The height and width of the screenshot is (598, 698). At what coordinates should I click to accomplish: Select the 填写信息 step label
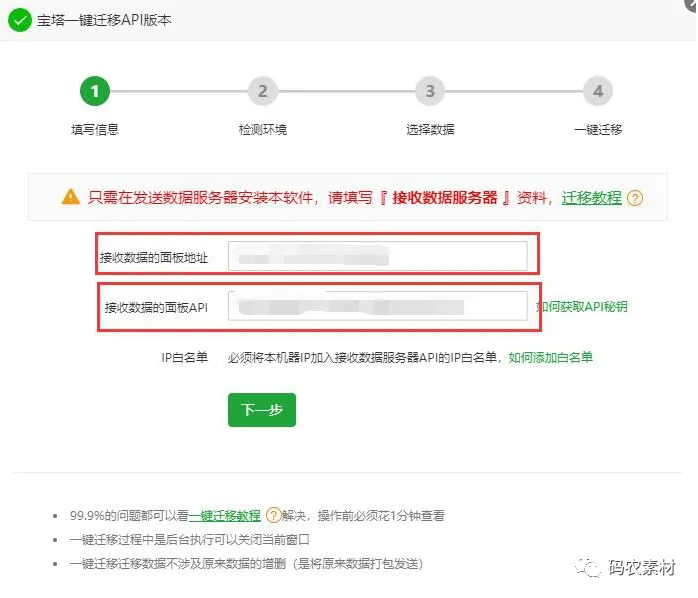click(95, 130)
